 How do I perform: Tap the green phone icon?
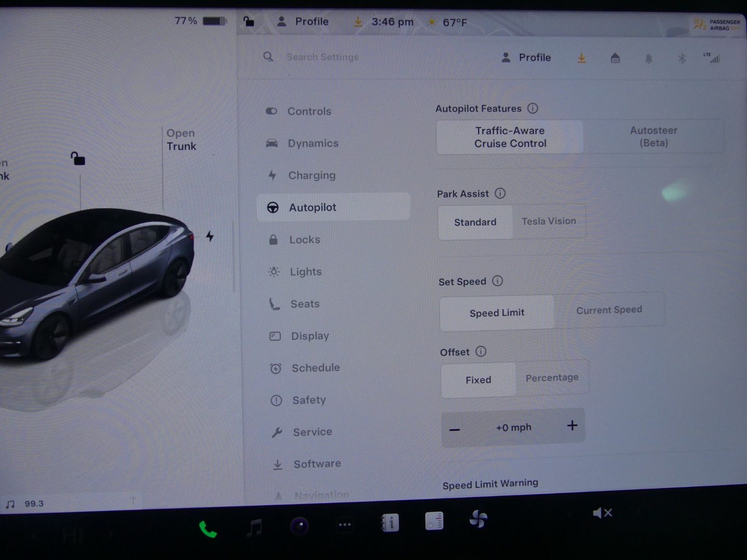click(208, 529)
